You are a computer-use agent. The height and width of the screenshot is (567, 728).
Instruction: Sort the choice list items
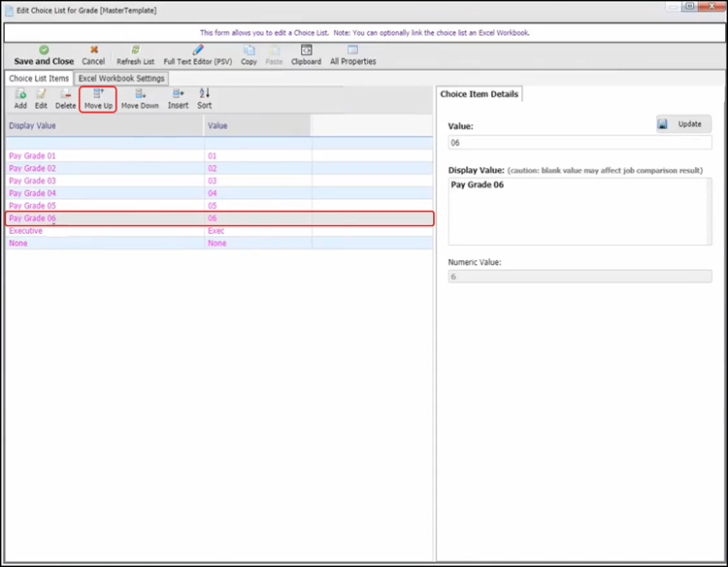(205, 94)
